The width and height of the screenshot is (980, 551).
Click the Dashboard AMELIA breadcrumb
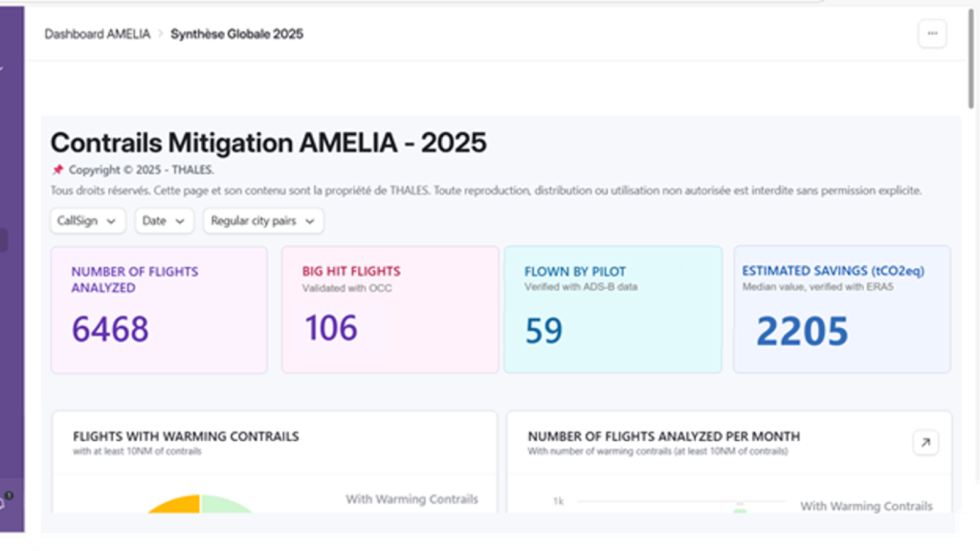click(x=97, y=33)
